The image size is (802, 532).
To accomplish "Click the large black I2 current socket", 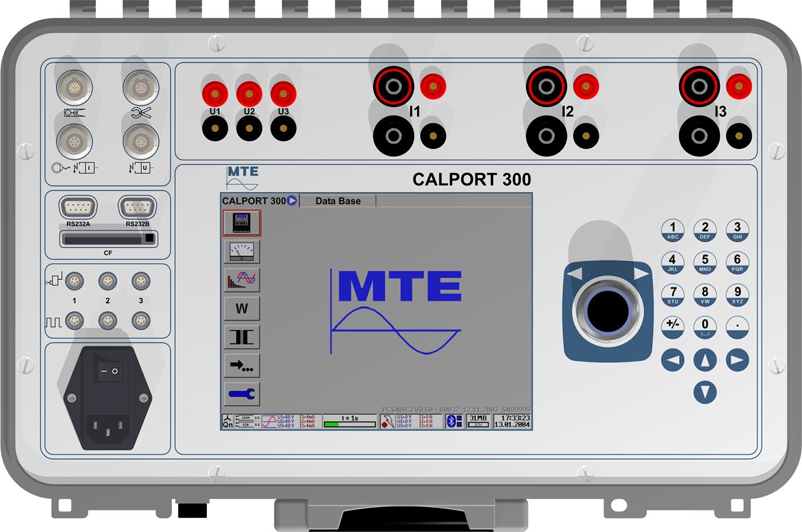I will pyautogui.click(x=546, y=136).
